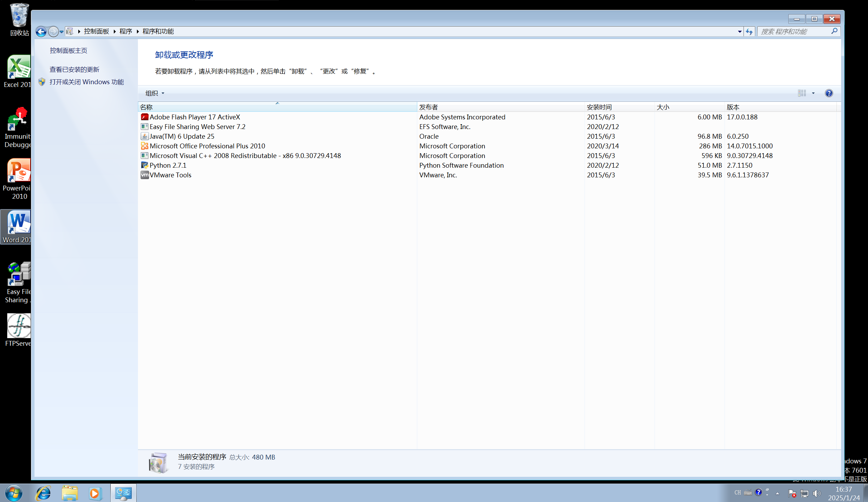Open the recent pages dropdown arrow

tap(61, 32)
